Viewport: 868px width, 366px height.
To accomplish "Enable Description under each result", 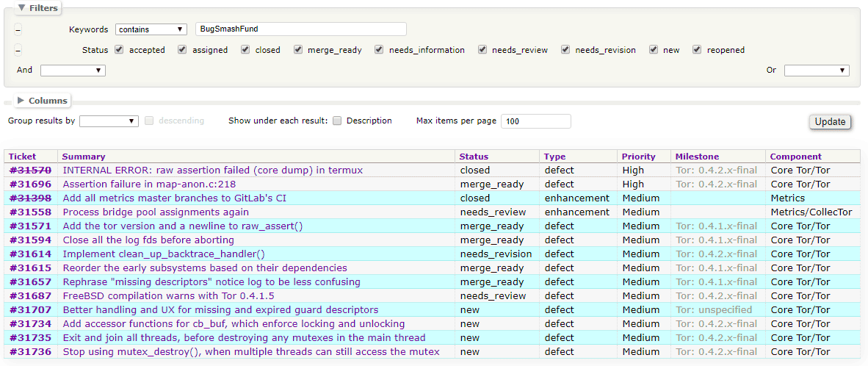I will pos(337,121).
